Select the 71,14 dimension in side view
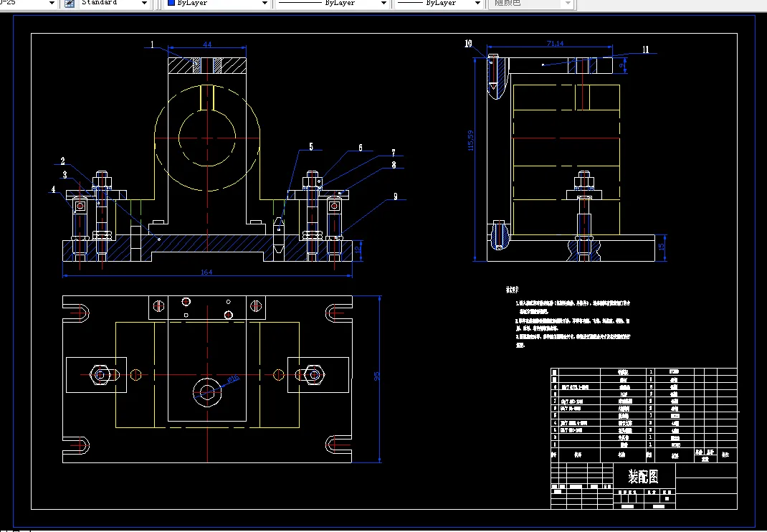Screen dimensions: 767x532 pyautogui.click(x=555, y=44)
